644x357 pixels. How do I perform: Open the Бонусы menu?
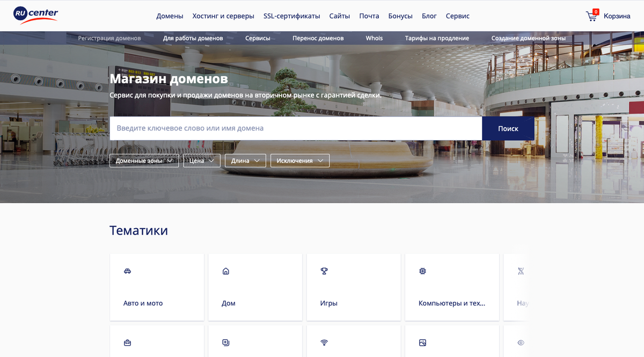pos(400,16)
